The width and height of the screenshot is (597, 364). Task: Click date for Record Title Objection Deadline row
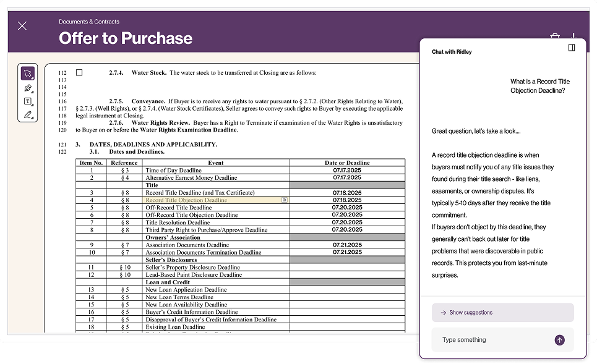[x=347, y=200]
